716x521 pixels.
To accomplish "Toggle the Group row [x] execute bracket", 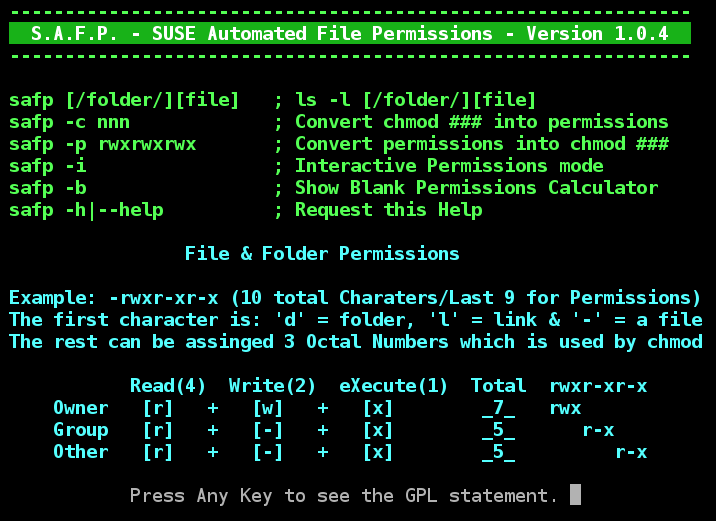I will point(378,430).
